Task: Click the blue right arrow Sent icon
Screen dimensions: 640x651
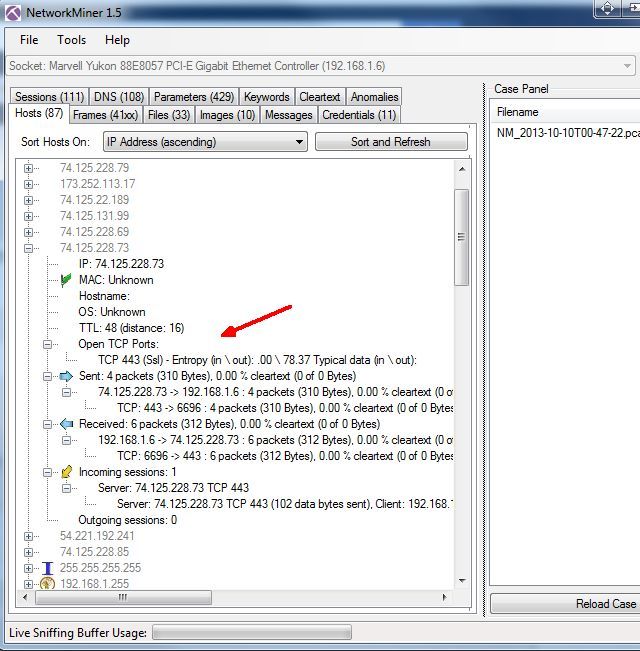Action: (66, 376)
